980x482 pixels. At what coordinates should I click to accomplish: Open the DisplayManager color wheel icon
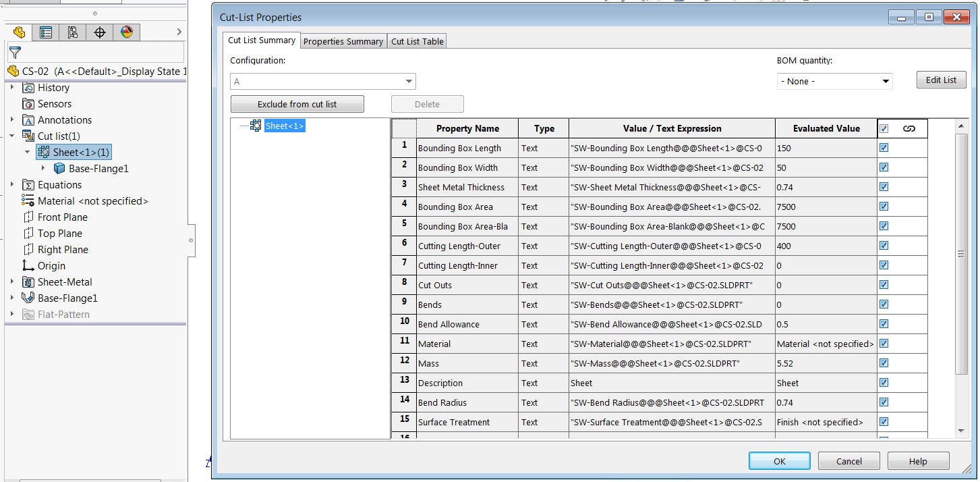pyautogui.click(x=126, y=32)
